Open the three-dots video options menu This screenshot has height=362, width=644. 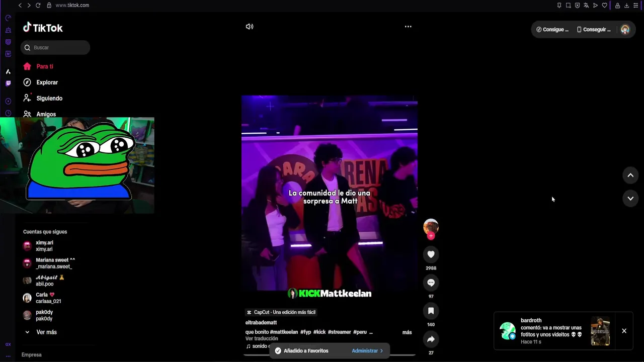point(408,27)
